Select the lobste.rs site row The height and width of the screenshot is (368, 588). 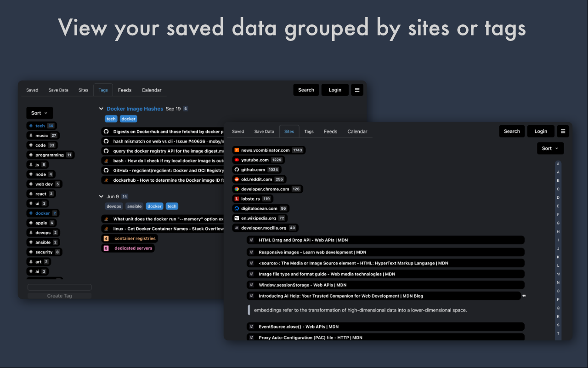click(253, 199)
